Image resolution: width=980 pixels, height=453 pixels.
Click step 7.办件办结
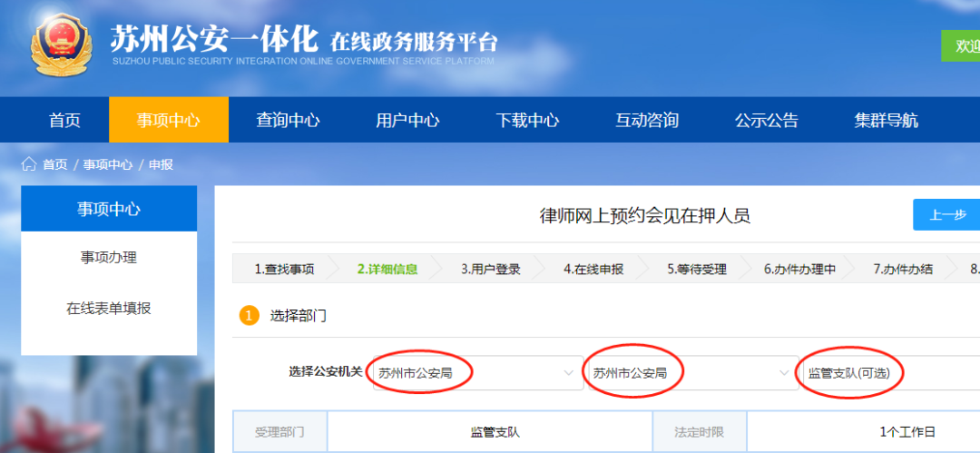pyautogui.click(x=903, y=270)
